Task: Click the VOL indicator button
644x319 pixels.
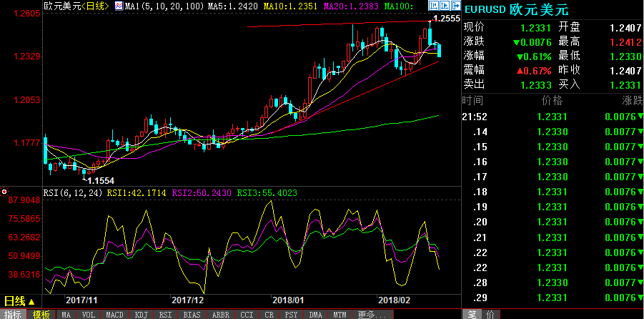Action: [x=88, y=314]
